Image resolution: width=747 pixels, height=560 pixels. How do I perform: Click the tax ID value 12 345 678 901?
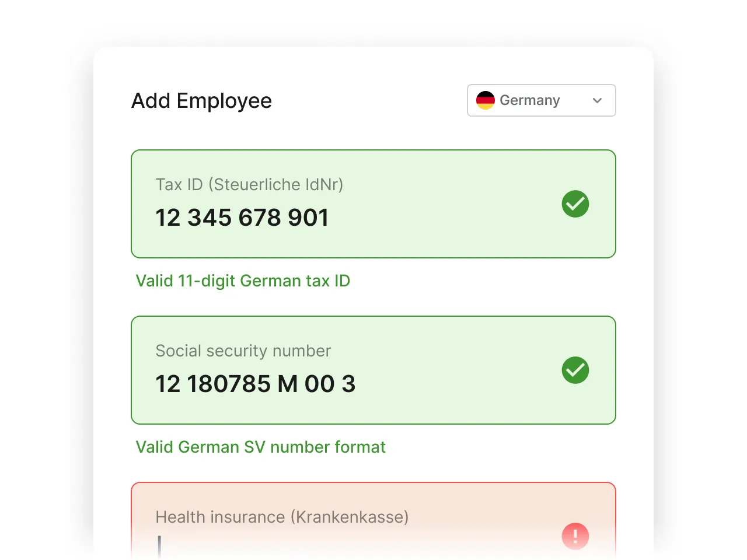pos(242,218)
